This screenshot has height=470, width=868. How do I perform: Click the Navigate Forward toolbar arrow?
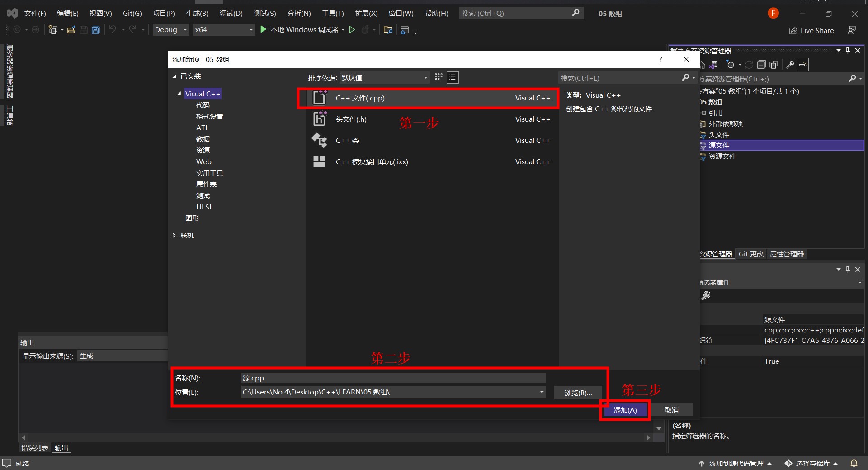click(x=35, y=30)
